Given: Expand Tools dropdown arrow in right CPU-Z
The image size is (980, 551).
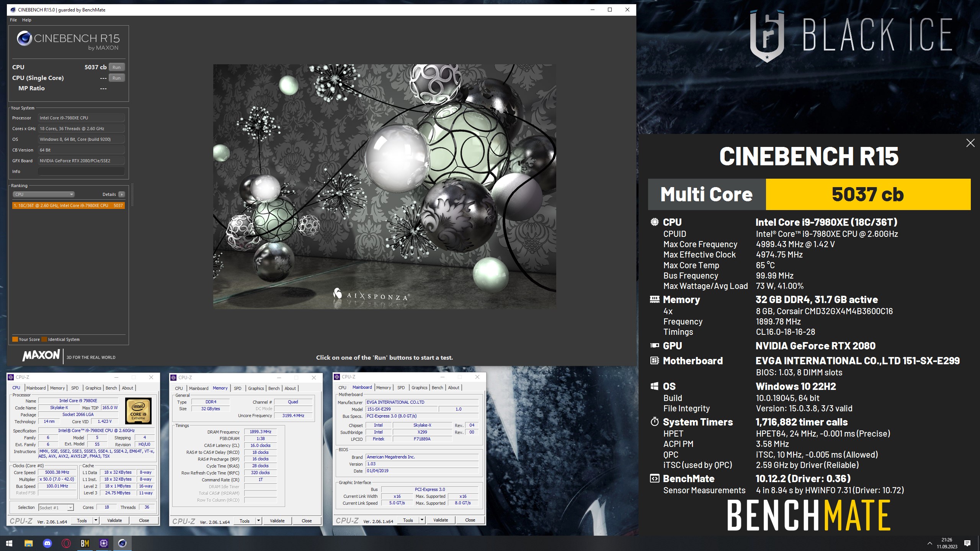Looking at the screenshot, I should (x=422, y=520).
